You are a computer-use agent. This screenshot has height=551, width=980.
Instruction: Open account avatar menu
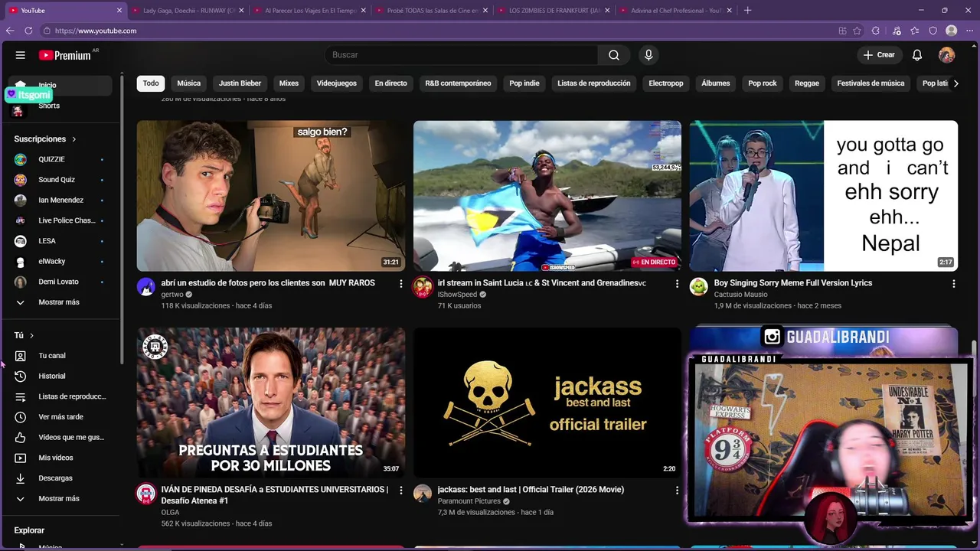947,55
